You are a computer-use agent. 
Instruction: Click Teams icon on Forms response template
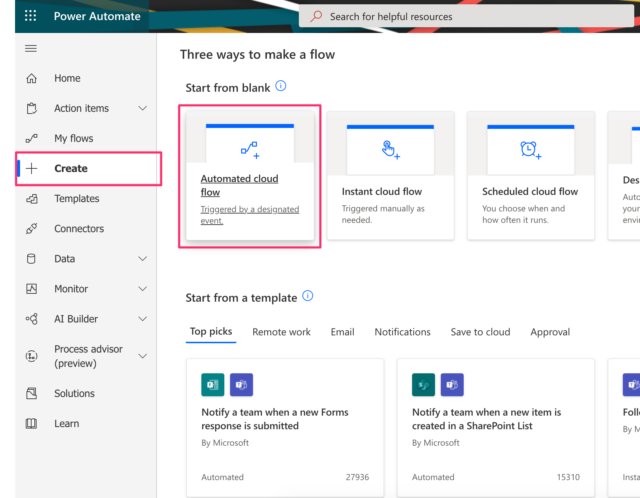(241, 385)
